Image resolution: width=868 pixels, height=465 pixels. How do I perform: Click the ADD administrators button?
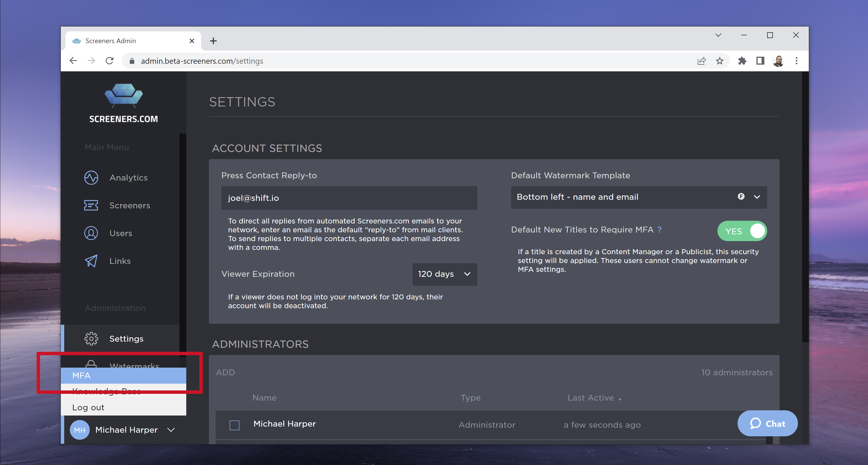[x=225, y=373]
